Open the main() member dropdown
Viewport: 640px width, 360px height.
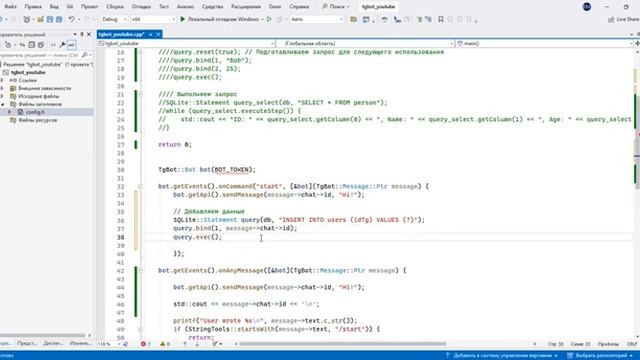[544, 43]
